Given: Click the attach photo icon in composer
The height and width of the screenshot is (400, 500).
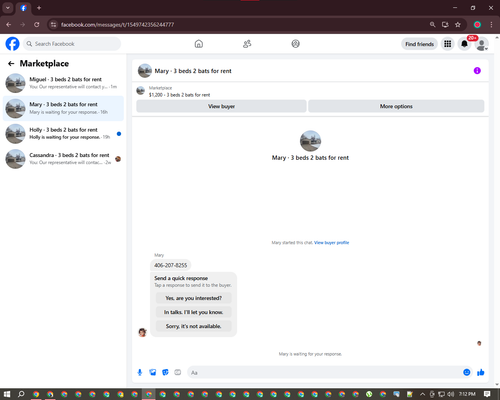Looking at the screenshot, I should (x=153, y=372).
